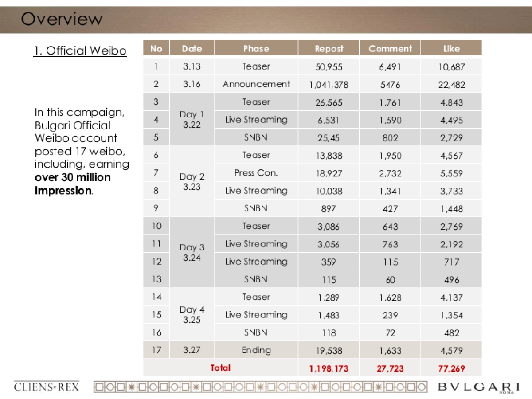Click the 'Like' column header
Screen dimensions: 532x399
[451, 48]
